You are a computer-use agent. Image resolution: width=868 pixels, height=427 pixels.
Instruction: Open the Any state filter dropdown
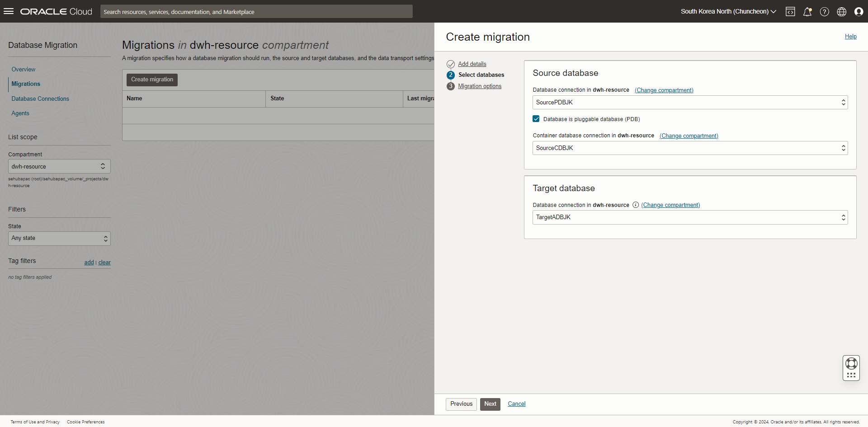[x=59, y=238]
